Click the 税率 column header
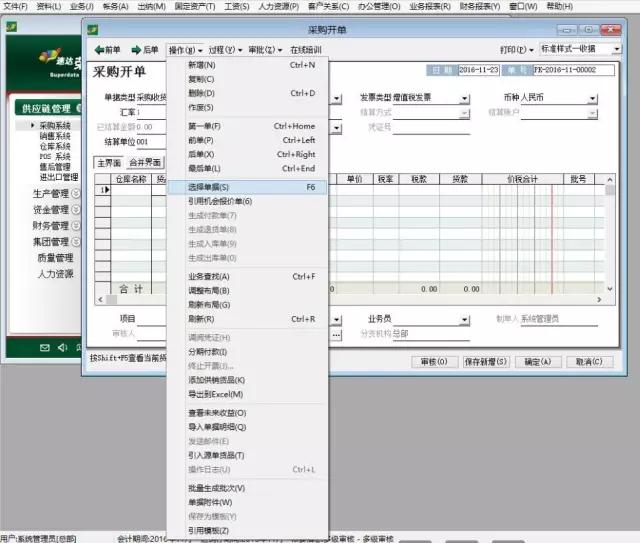Image resolution: width=640 pixels, height=543 pixels. click(386, 179)
